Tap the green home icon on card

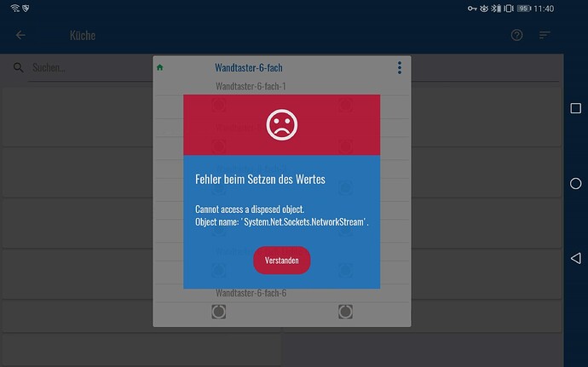click(x=159, y=67)
